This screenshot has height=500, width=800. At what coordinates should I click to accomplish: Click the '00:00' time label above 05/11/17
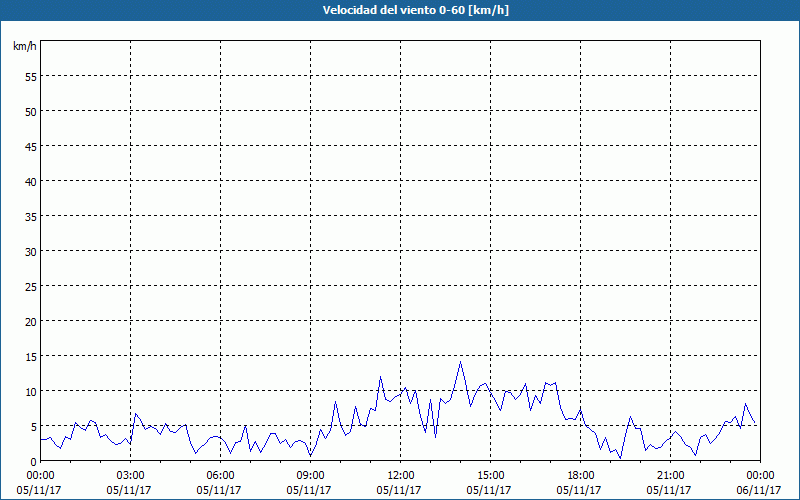tap(40, 476)
